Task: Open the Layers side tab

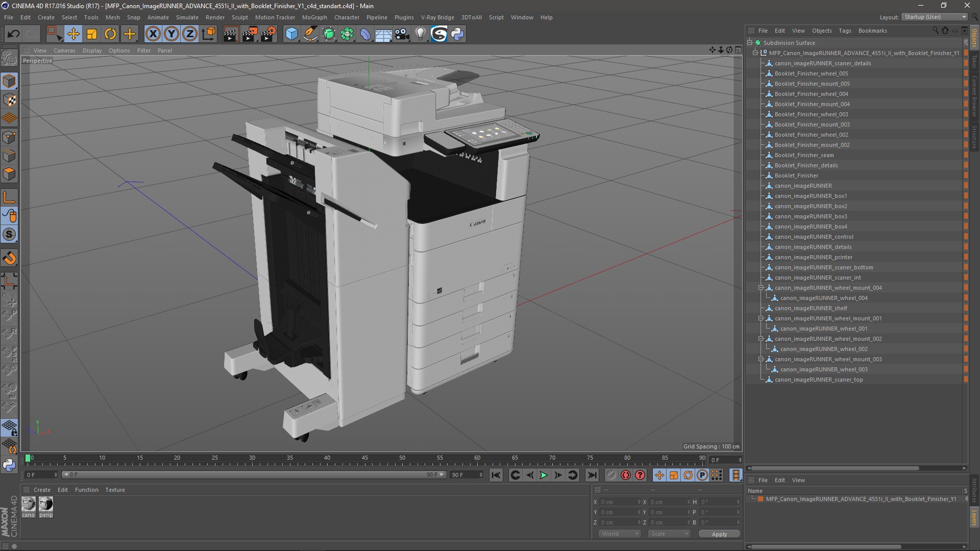Action: (x=974, y=518)
